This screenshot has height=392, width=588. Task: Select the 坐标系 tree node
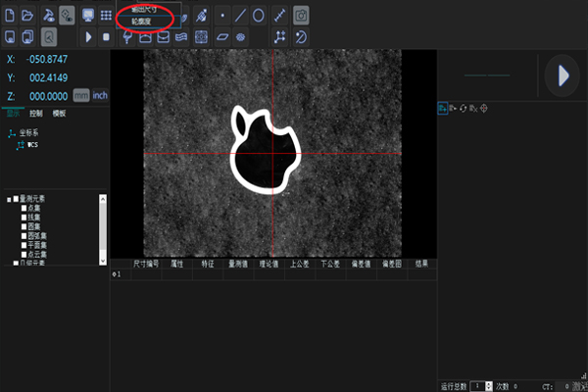click(28, 132)
